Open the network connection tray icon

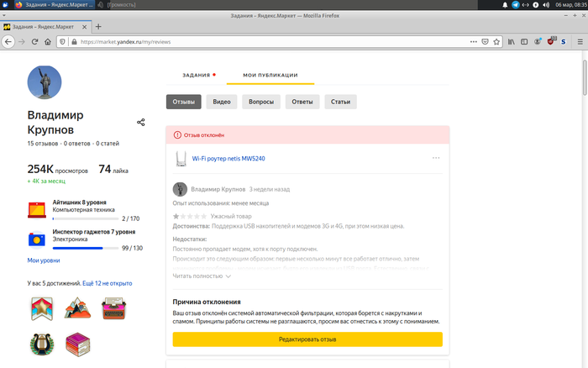(525, 5)
